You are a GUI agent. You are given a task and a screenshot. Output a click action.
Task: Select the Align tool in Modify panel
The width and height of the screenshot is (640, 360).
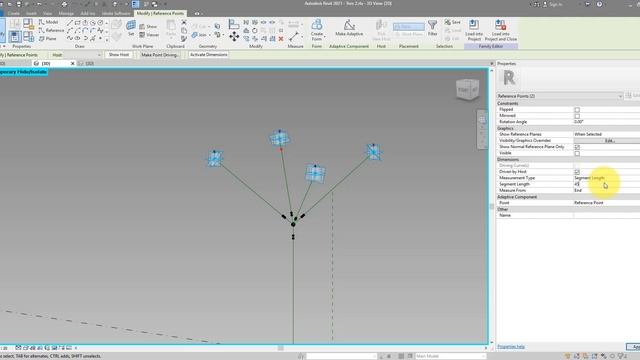[234, 24]
